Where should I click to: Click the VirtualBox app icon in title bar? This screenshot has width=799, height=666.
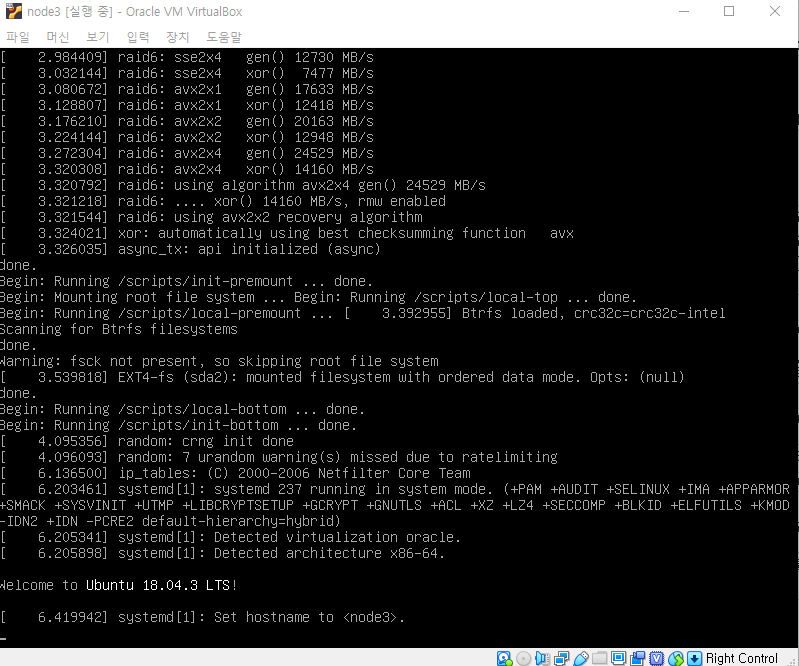pyautogui.click(x=14, y=11)
